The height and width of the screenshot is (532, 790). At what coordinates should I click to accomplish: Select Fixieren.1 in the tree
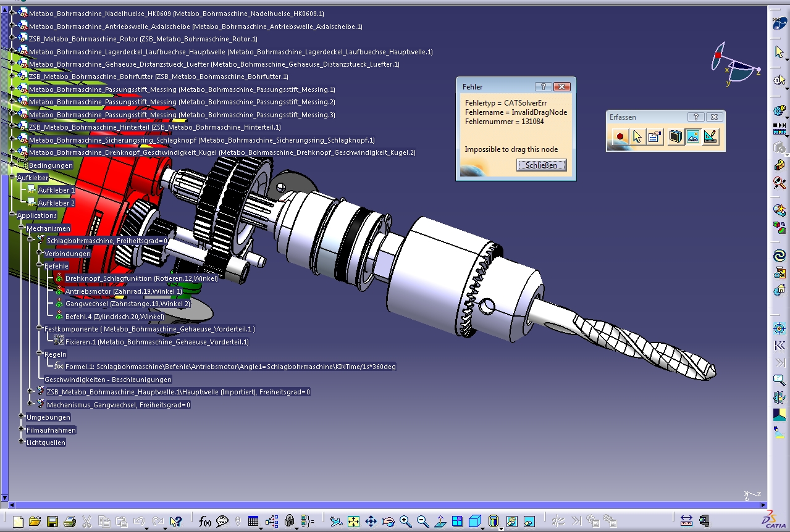pos(157,342)
